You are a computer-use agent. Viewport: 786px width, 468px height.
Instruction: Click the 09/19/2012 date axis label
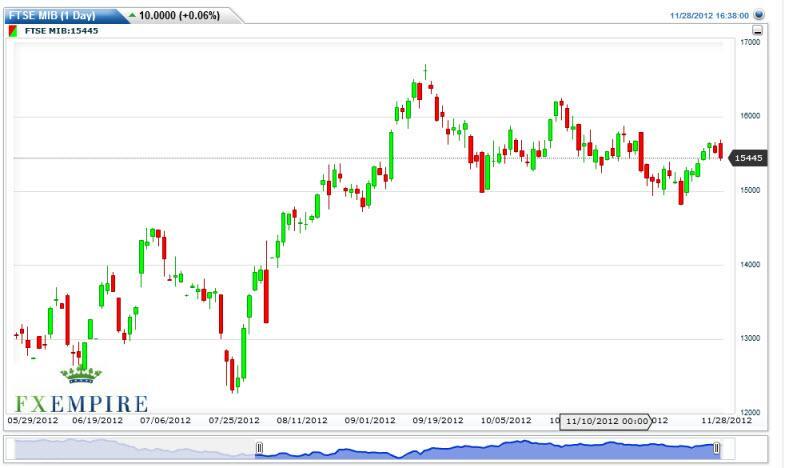438,421
